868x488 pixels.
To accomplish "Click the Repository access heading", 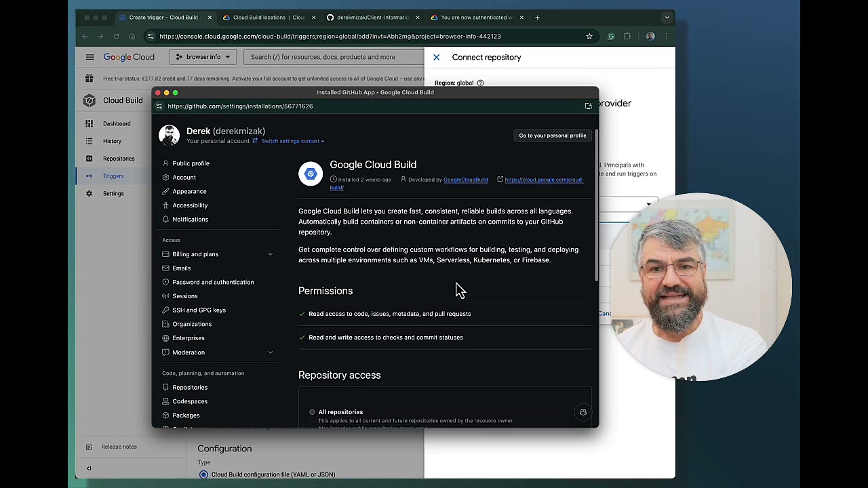I will click(x=340, y=375).
